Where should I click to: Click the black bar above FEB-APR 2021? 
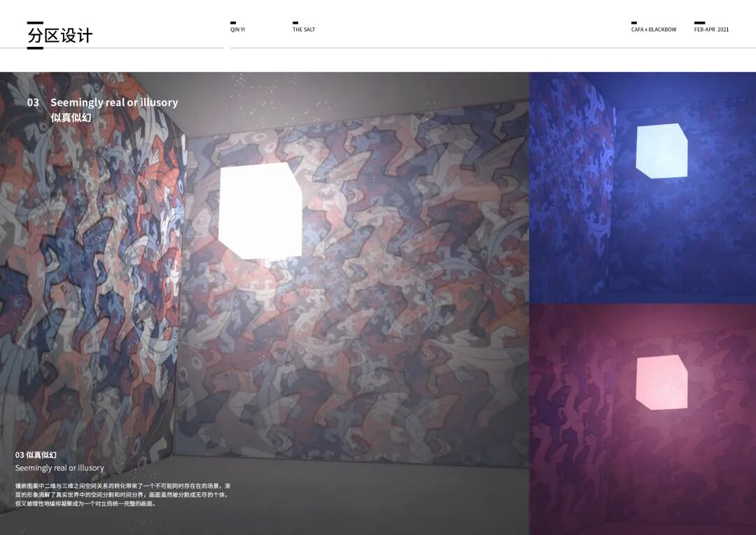(699, 22)
